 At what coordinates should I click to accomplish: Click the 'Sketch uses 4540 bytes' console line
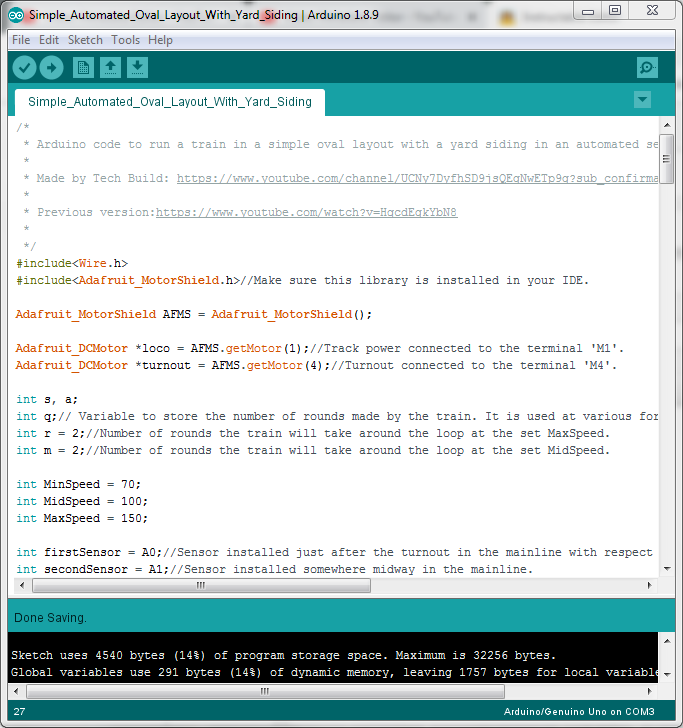click(x=283, y=655)
